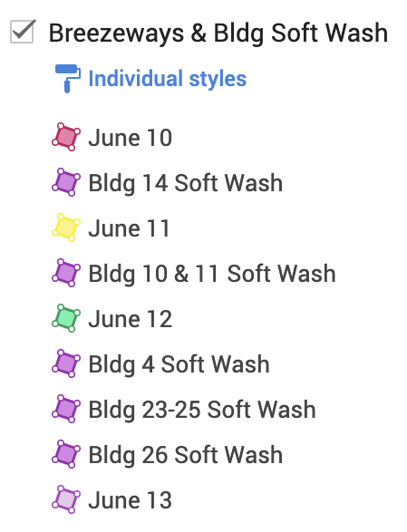Click the paint roller style icon
Screen dimensions: 407x532
pos(67,78)
